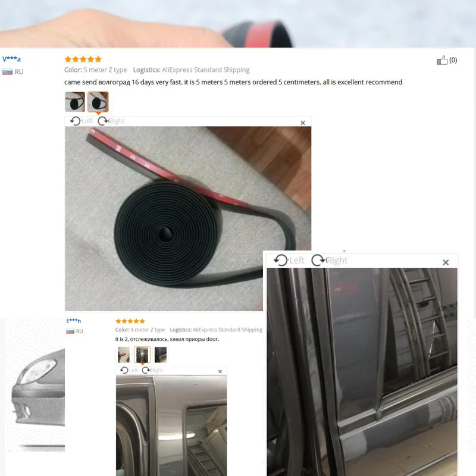Image resolution: width=476 pixels, height=476 pixels.
Task: Rotate the coil photo left
Action: click(x=81, y=121)
